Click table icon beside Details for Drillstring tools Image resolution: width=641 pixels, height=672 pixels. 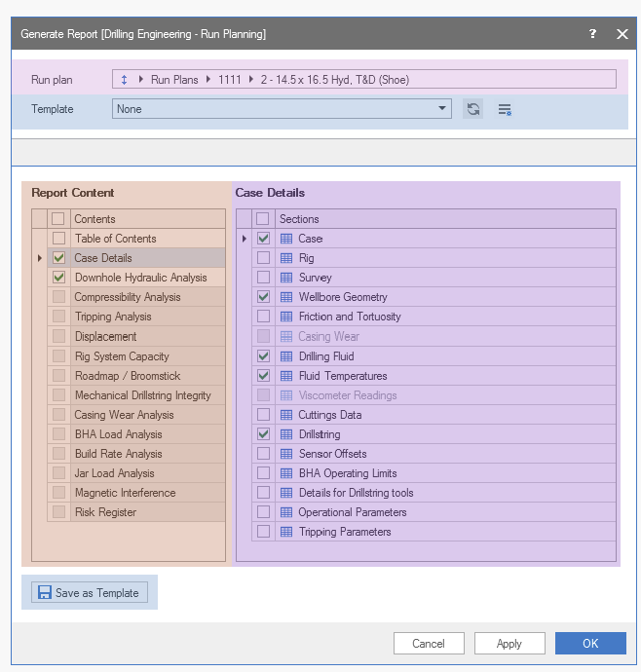coord(286,493)
